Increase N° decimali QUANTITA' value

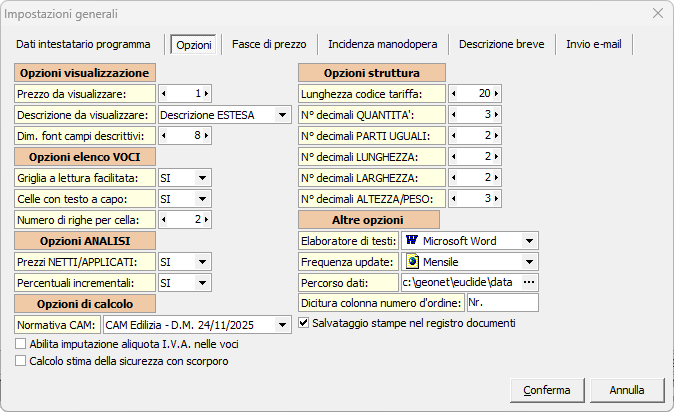496,114
